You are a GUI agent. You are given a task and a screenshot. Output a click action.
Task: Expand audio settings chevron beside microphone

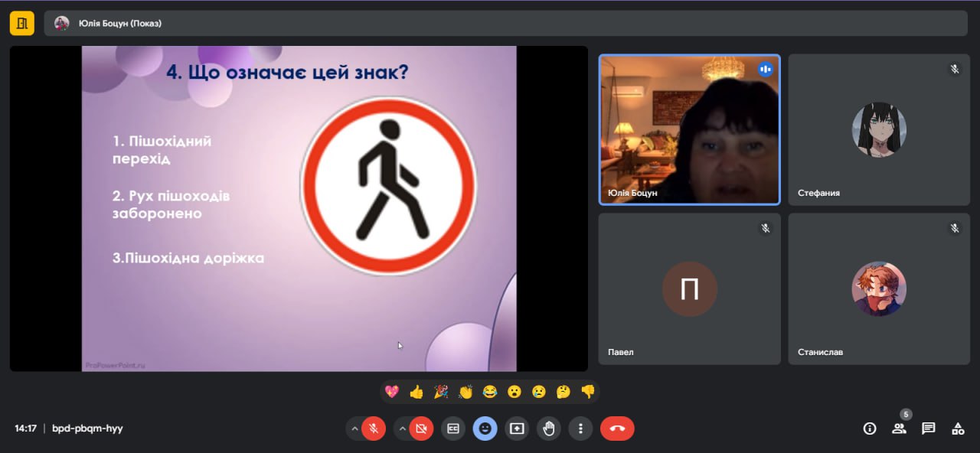point(354,429)
